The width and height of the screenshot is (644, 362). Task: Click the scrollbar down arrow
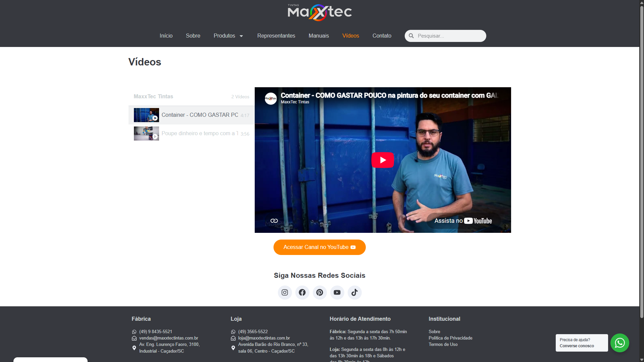click(642, 360)
